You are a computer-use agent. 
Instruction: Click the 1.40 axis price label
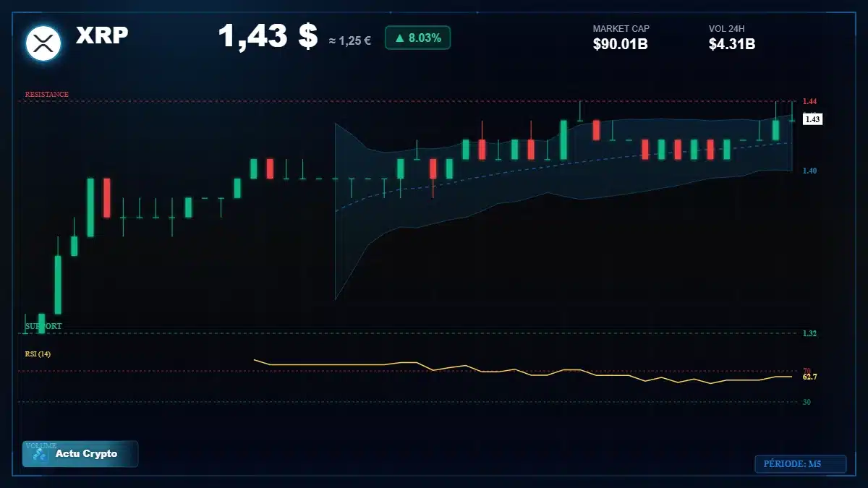[809, 171]
